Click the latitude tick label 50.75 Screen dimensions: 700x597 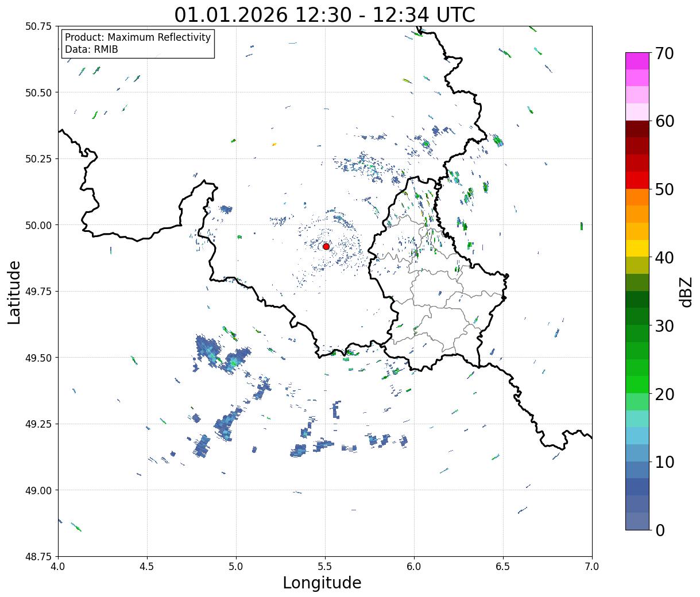pyautogui.click(x=38, y=26)
